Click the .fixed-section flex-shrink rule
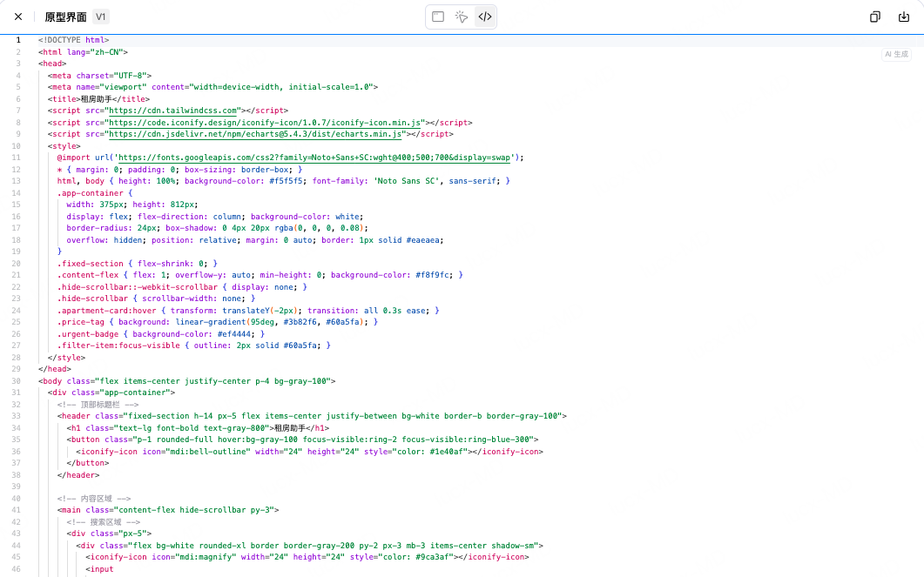Image resolution: width=924 pixels, height=577 pixels. 138,264
